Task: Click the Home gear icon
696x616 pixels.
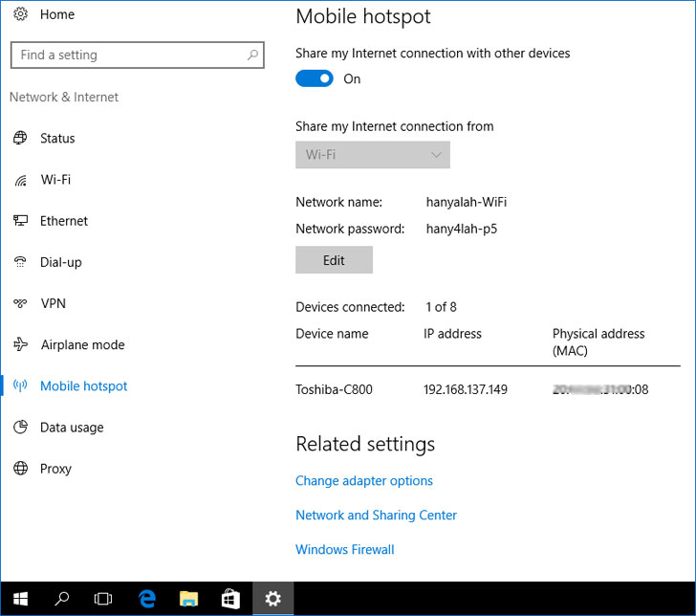Action: pyautogui.click(x=20, y=14)
